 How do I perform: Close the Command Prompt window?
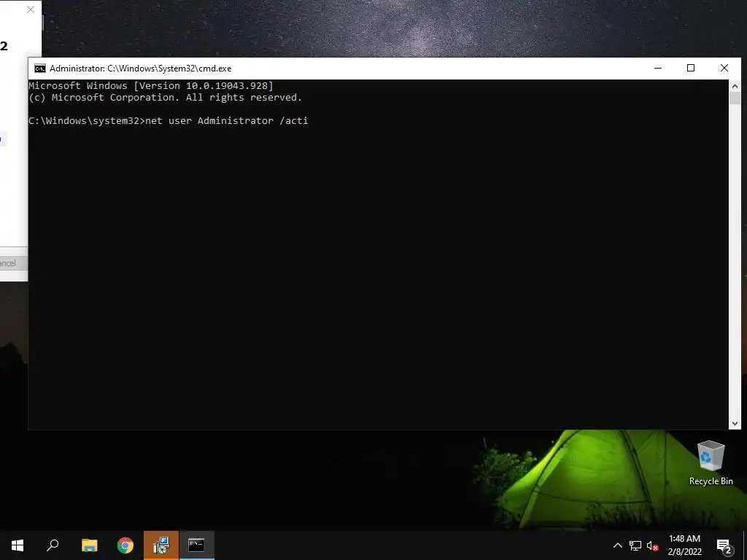(724, 68)
